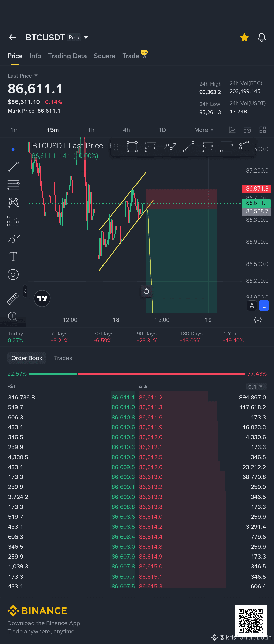Select the Text tool
This screenshot has height=644, width=274.
pos(13,257)
